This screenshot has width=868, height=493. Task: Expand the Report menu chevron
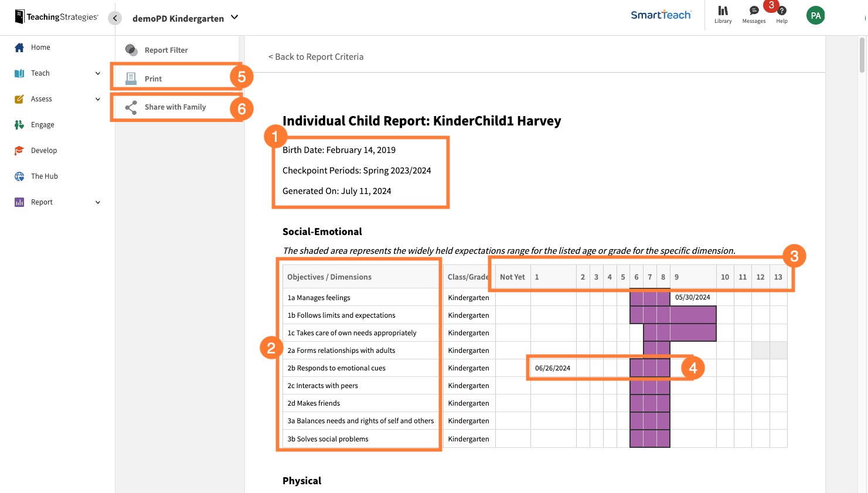(97, 202)
